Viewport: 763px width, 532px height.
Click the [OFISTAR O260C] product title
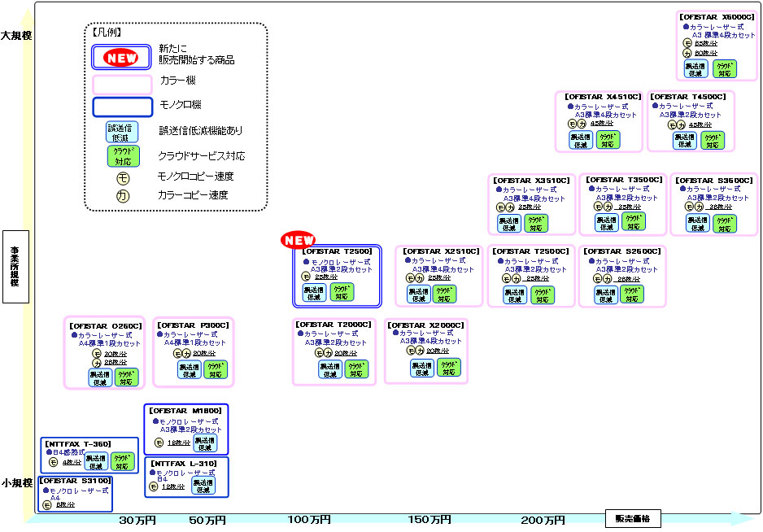click(106, 326)
